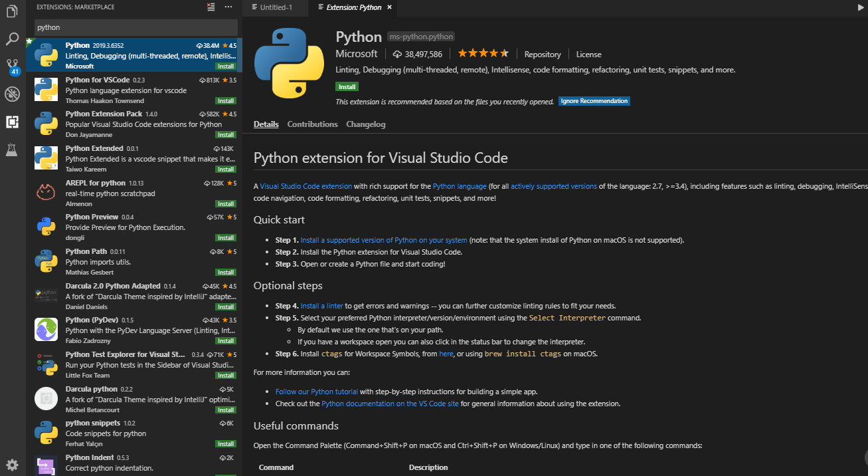The height and width of the screenshot is (476, 868).
Task: Open the Search view in activity bar
Action: (12, 39)
